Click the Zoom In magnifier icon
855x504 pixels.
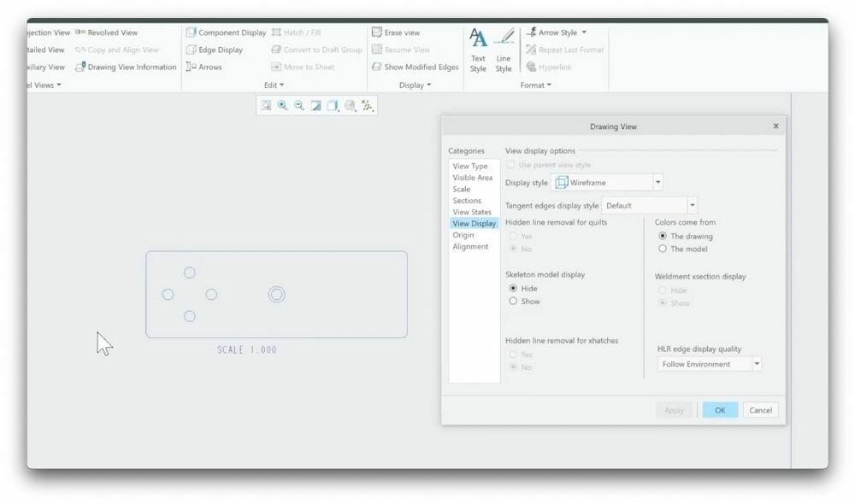[282, 105]
